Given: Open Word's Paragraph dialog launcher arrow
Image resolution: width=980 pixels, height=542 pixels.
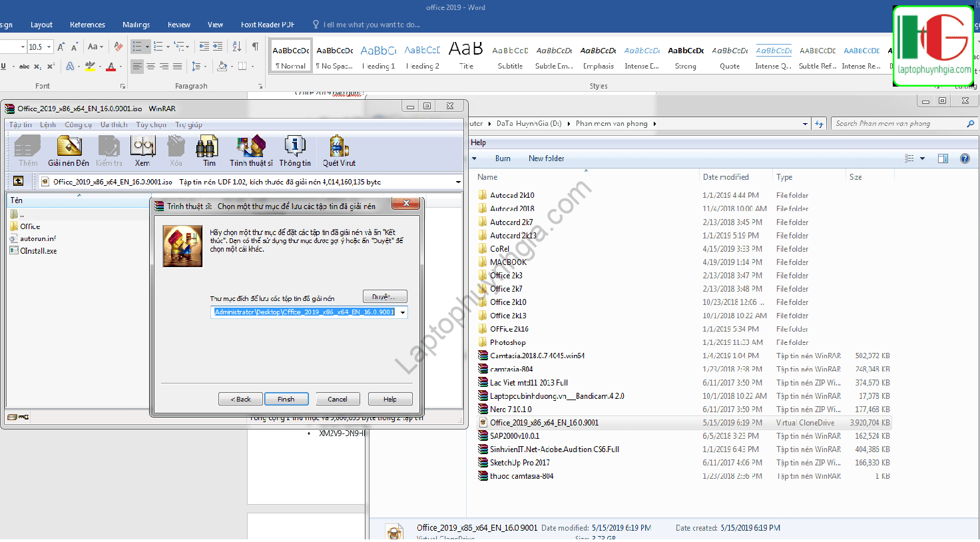Looking at the screenshot, I should 260,87.
